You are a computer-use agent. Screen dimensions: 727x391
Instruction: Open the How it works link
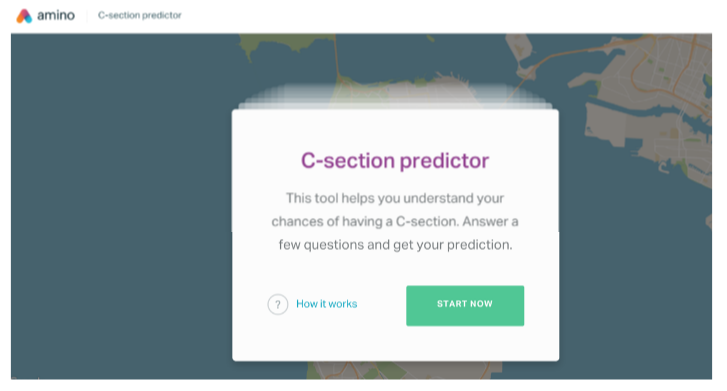point(326,304)
